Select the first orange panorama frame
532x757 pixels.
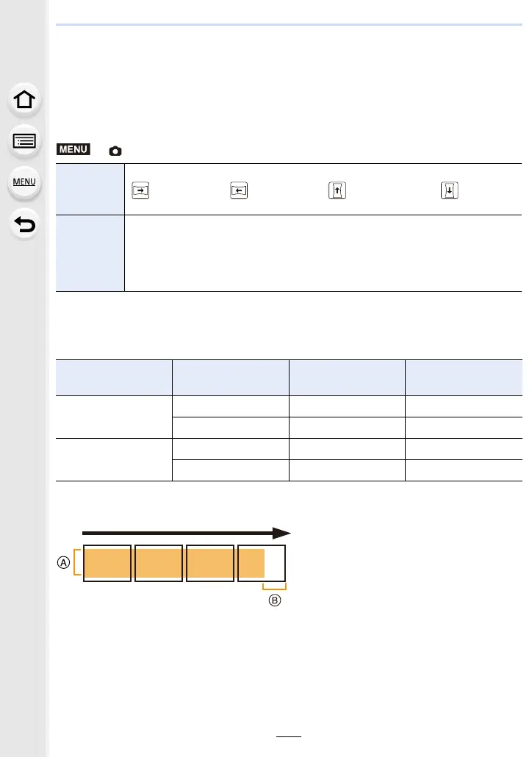pos(107,564)
